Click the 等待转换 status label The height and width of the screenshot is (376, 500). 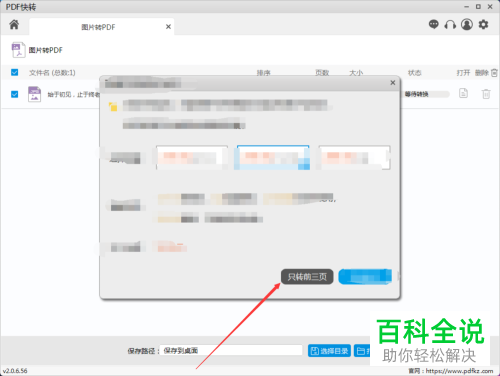(417, 94)
